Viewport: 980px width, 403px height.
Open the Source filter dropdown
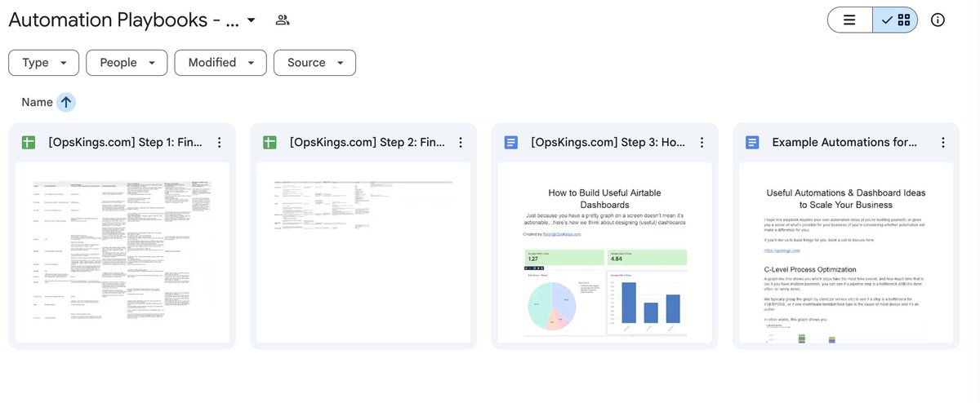click(314, 63)
